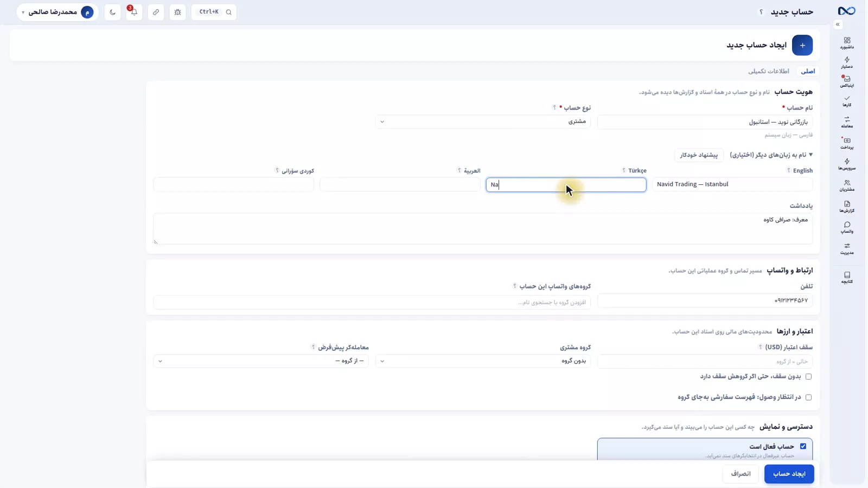Image resolution: width=868 pixels, height=488 pixels.
Task: Click the help icon beside کوردی سۆرانی label
Action: coord(277,170)
